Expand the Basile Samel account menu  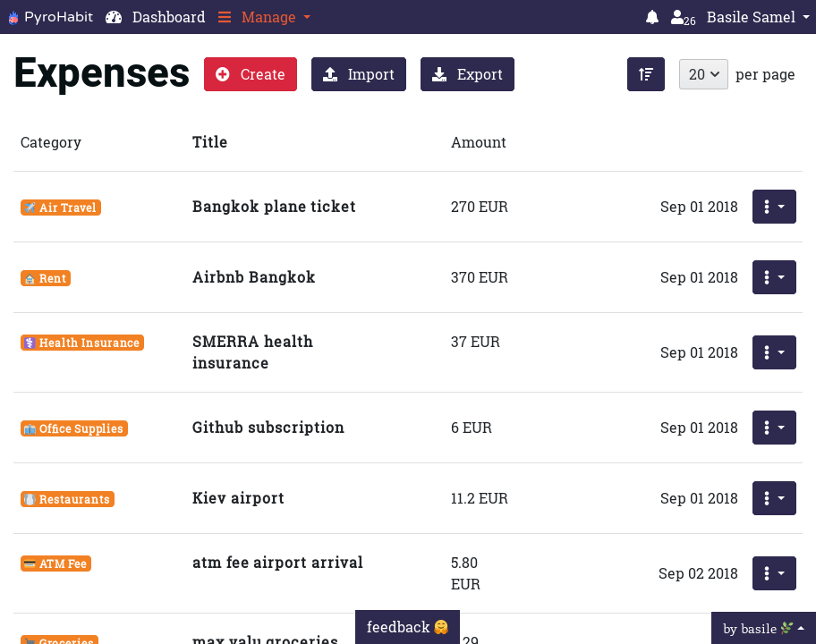758,17
